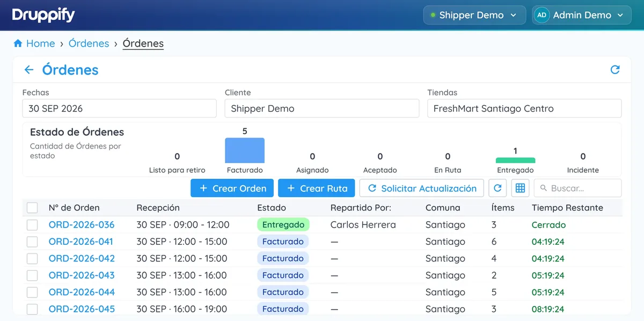Screen dimensions: 644x321
Task: Sort by Tiempo Restante column header
Action: (567, 208)
